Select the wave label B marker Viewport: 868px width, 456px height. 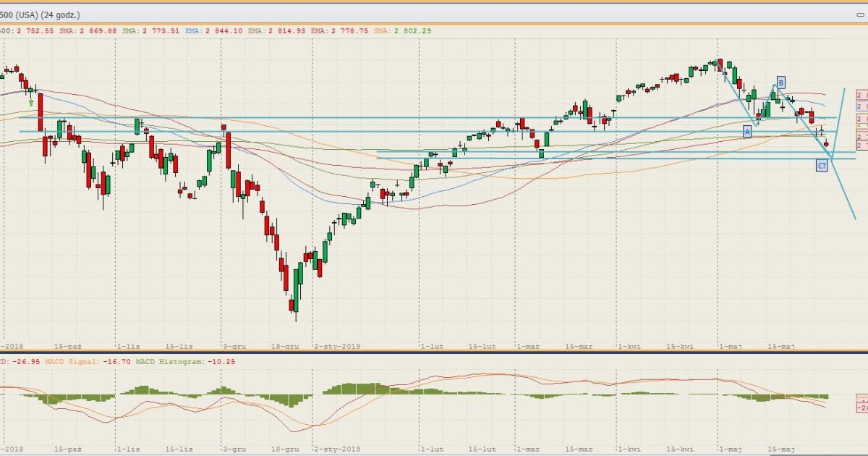coord(781,81)
